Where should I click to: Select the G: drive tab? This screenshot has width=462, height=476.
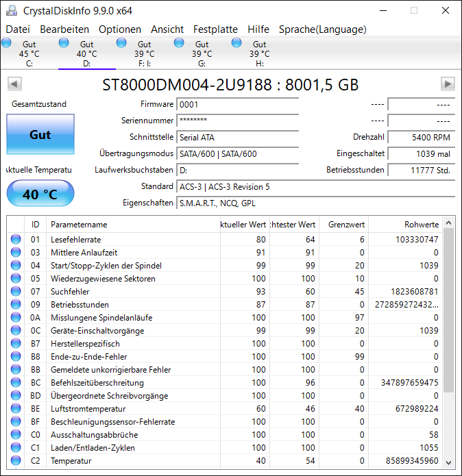coord(202,53)
